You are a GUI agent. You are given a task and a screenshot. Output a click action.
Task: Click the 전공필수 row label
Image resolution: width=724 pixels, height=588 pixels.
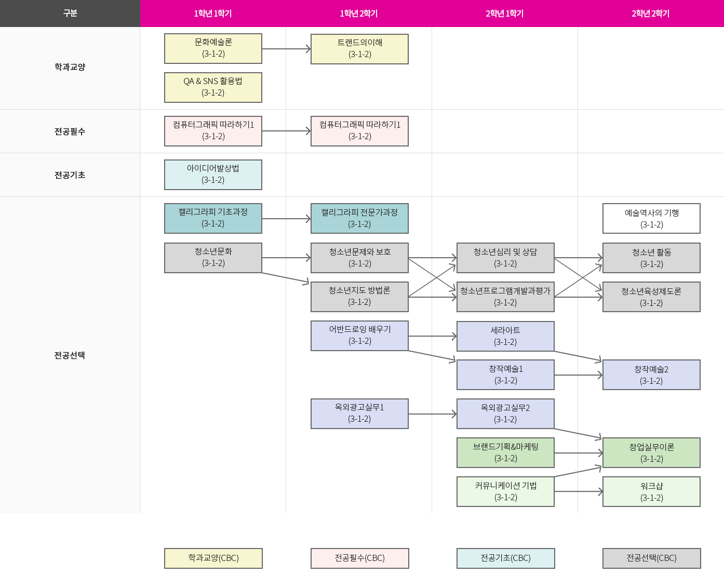(x=70, y=131)
